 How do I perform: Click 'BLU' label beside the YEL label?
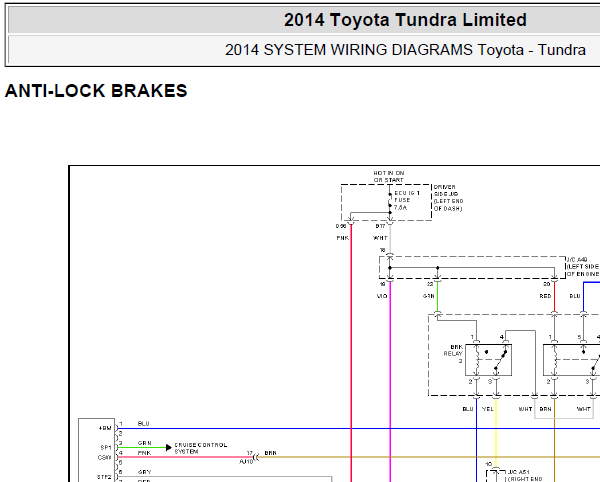tap(468, 409)
